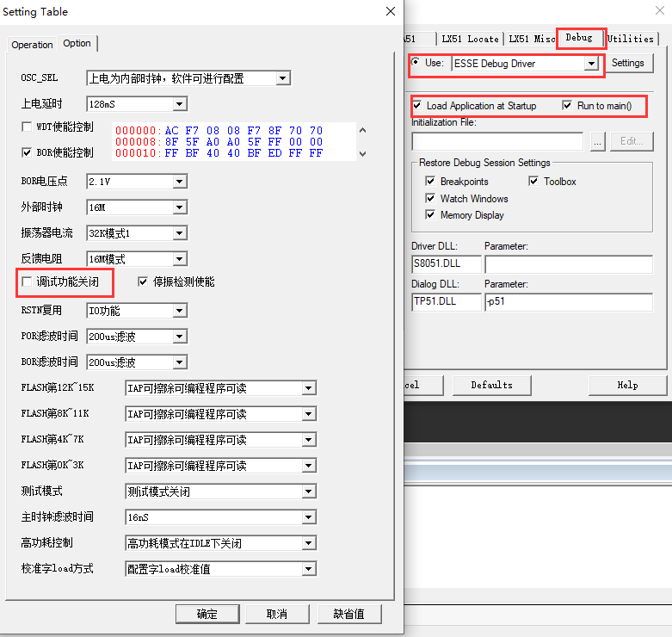The height and width of the screenshot is (637, 672).
Task: Close the Setting Table dialog
Action: coord(391,11)
